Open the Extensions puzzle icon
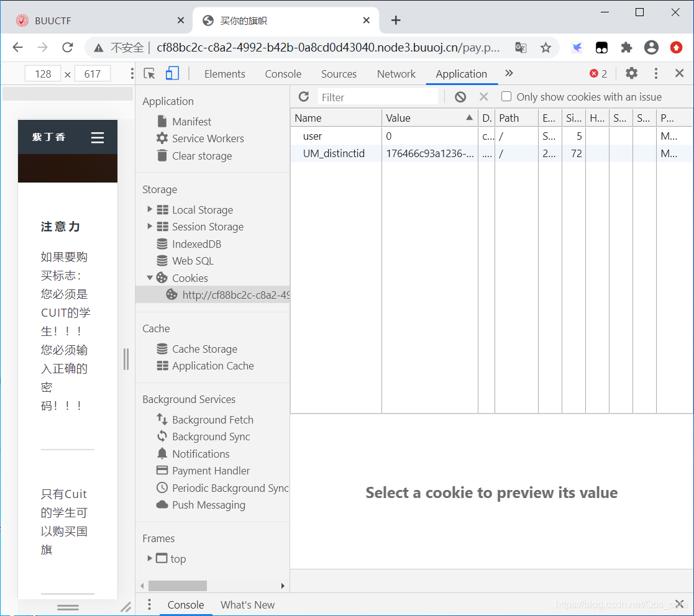 click(626, 48)
